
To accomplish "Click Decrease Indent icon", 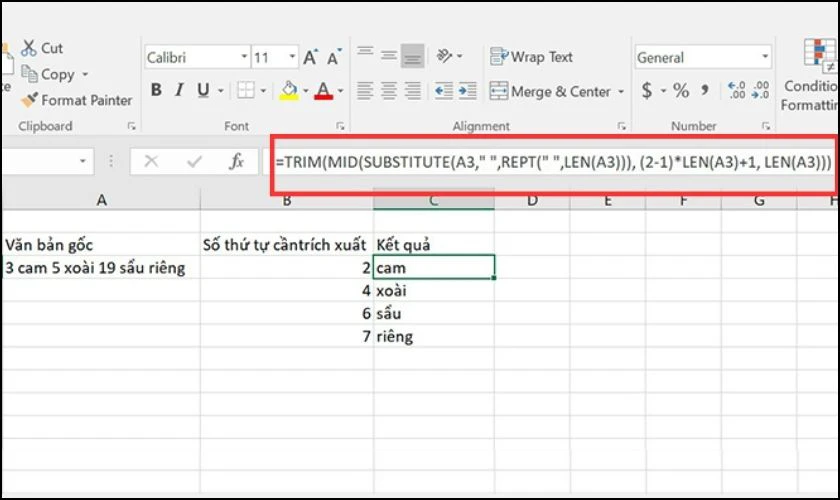I will 444,91.
